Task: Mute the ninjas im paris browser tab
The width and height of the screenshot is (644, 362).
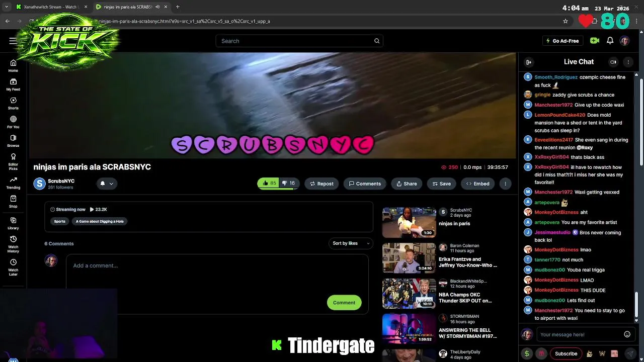Action: pos(157,7)
